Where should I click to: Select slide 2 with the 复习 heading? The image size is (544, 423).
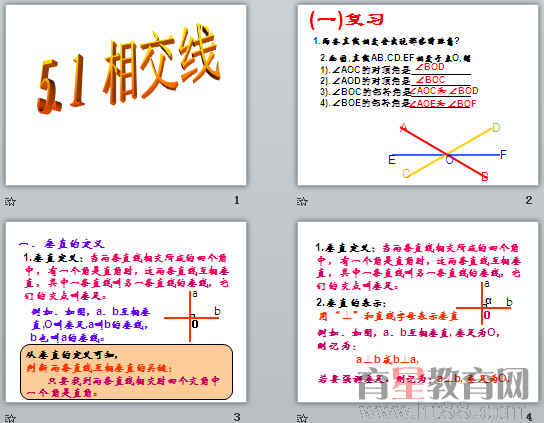point(418,95)
